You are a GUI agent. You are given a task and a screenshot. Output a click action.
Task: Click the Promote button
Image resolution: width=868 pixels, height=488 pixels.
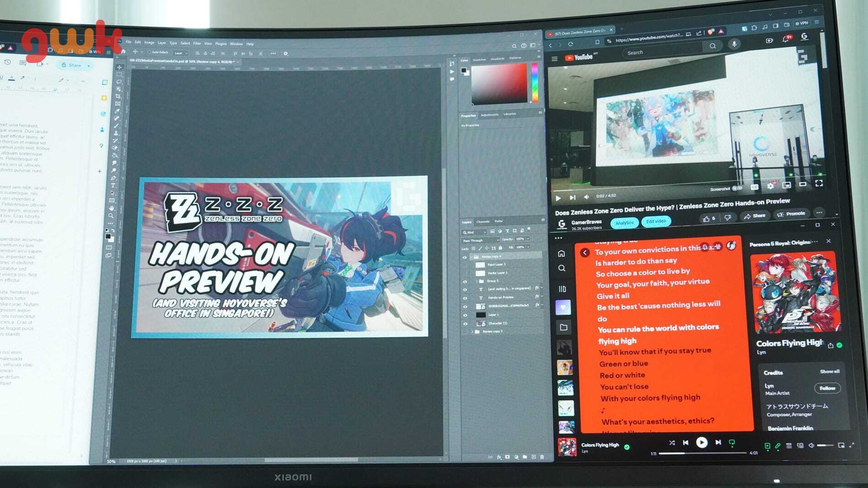(791, 214)
